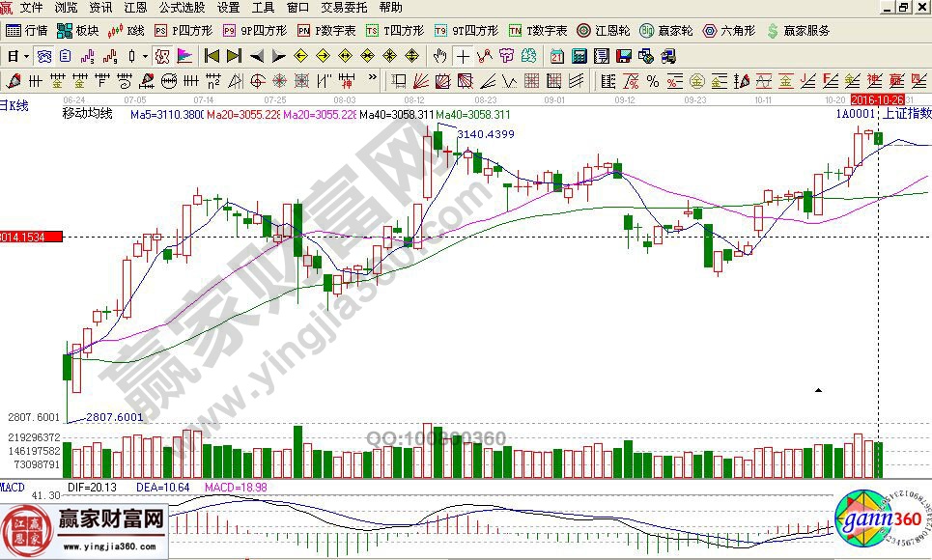Click the jump-to-last-bar green arrow icon
This screenshot has height=560, width=932.
(x=234, y=56)
